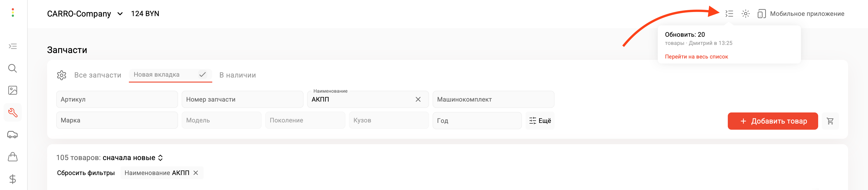
Task: Open the search panel in the sidebar
Action: 12,68
